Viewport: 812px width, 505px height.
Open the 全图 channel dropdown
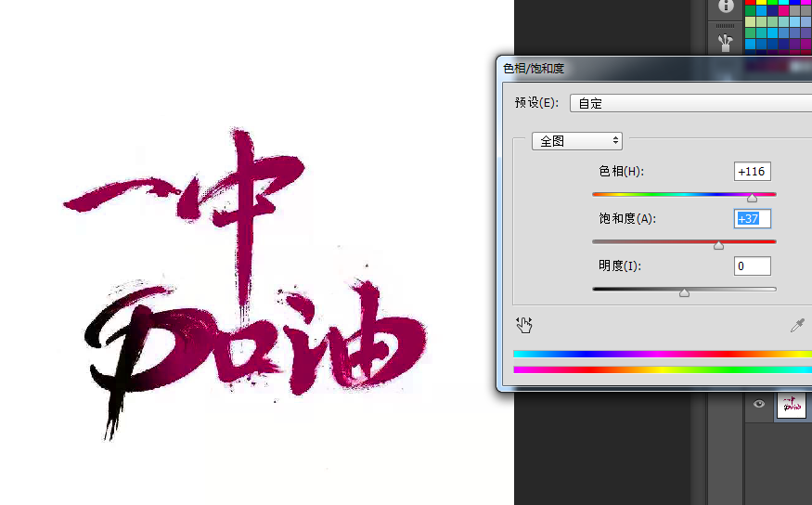pyautogui.click(x=577, y=141)
